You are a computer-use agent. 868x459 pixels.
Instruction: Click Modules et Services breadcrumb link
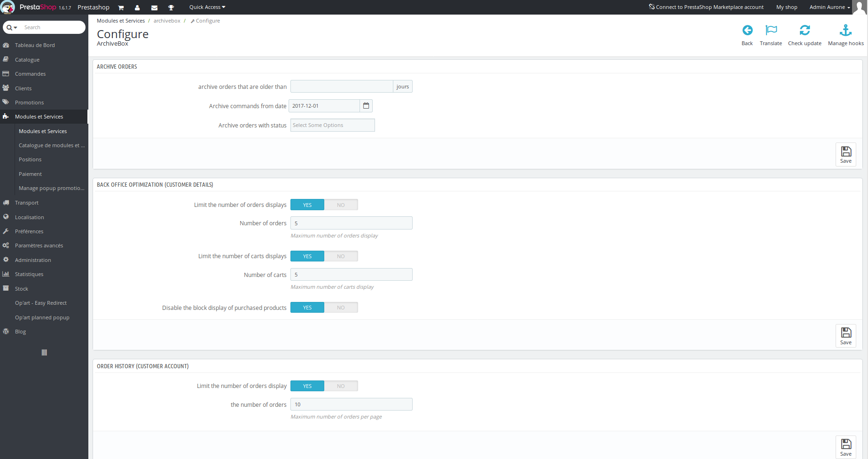pyautogui.click(x=121, y=21)
